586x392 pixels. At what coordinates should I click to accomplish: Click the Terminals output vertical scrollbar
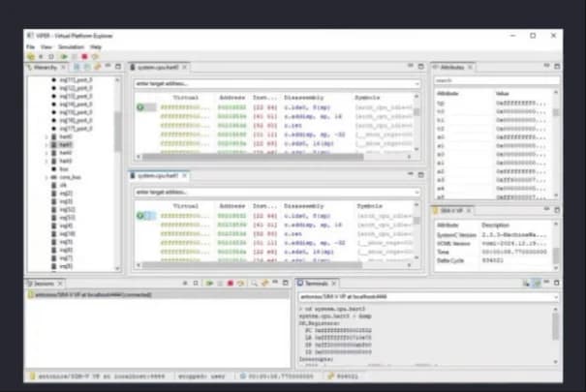tap(555, 327)
